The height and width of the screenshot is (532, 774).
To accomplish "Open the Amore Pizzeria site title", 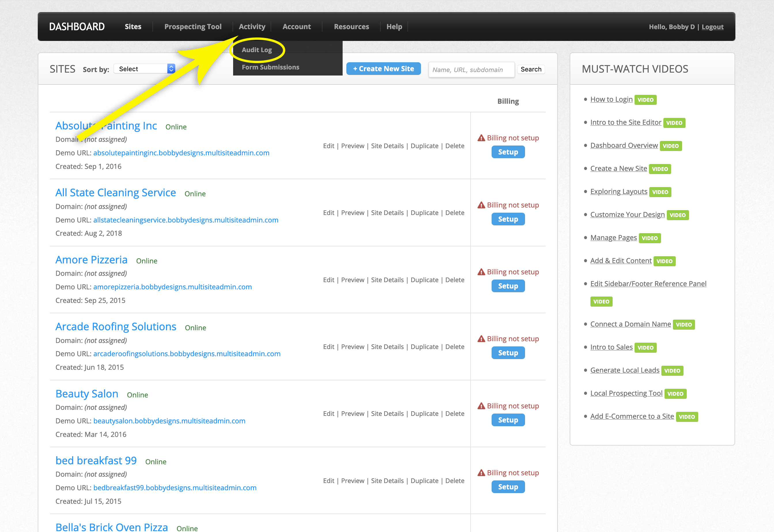I will tap(91, 260).
